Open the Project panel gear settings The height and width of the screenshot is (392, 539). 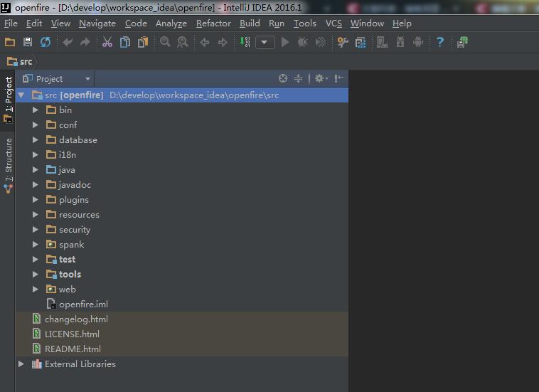coord(321,78)
